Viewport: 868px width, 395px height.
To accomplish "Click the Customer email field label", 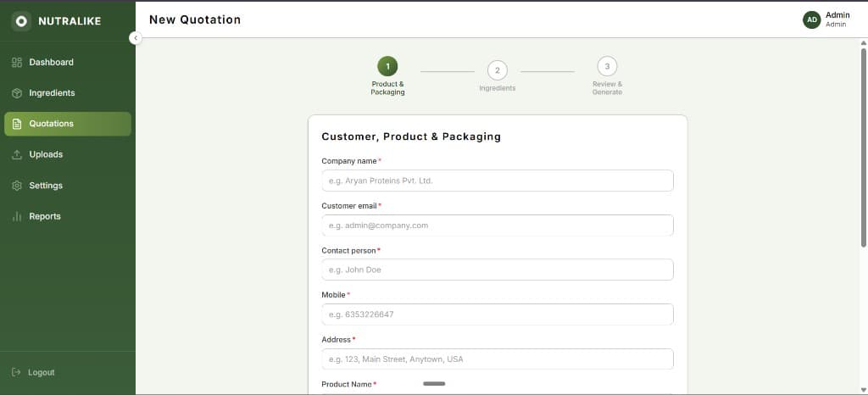I will (x=348, y=206).
